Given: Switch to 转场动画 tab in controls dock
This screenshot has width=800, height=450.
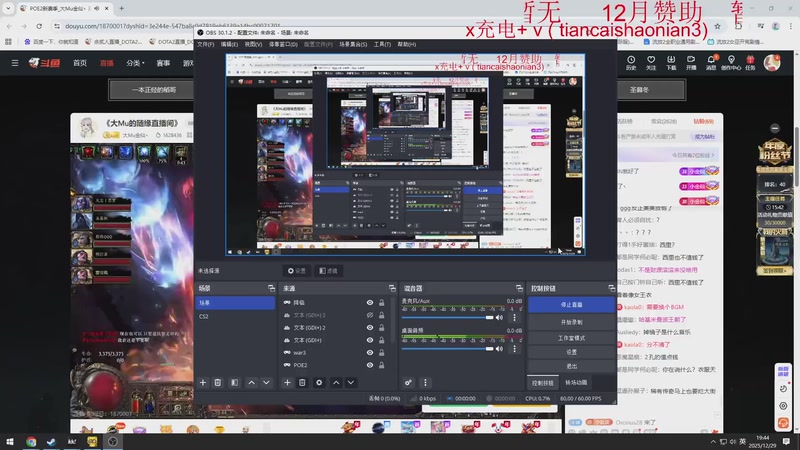Looking at the screenshot, I should [576, 383].
